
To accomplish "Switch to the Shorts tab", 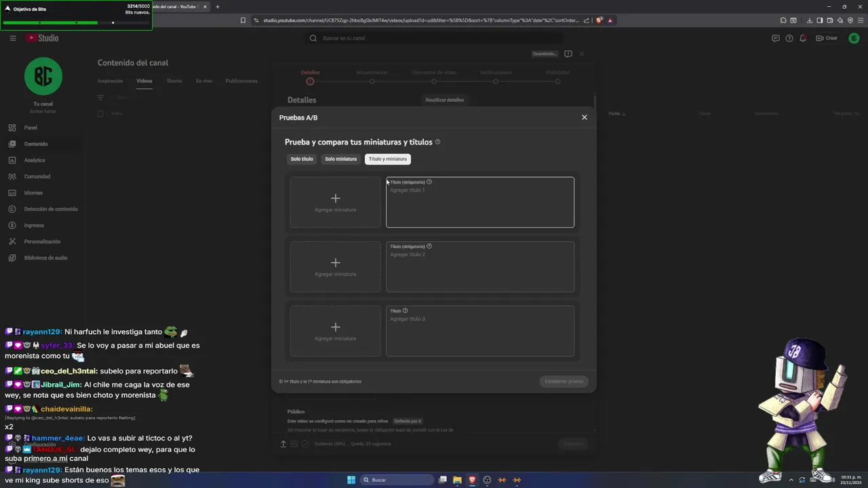I will click(174, 81).
